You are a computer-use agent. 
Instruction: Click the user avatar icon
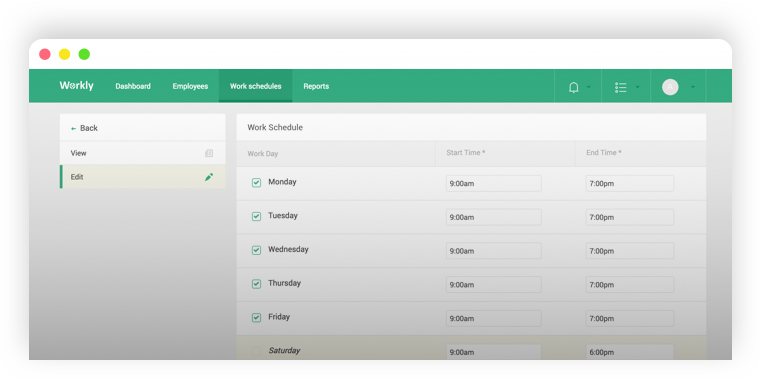click(x=670, y=87)
